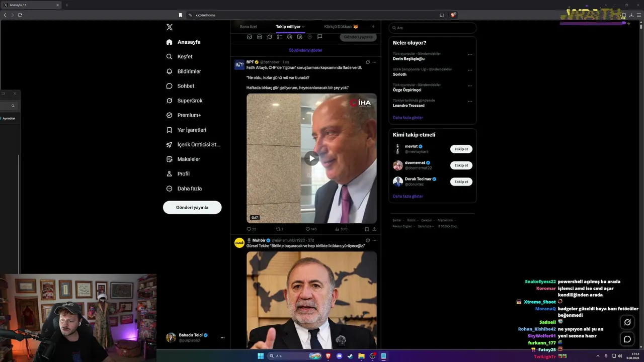Follow Doruk Tecimer account

[x=461, y=182]
